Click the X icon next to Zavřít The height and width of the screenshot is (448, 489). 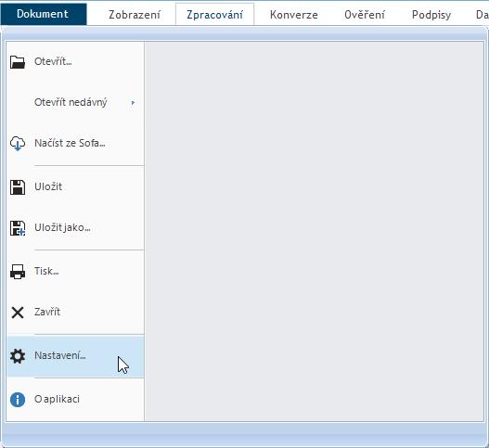pos(18,312)
